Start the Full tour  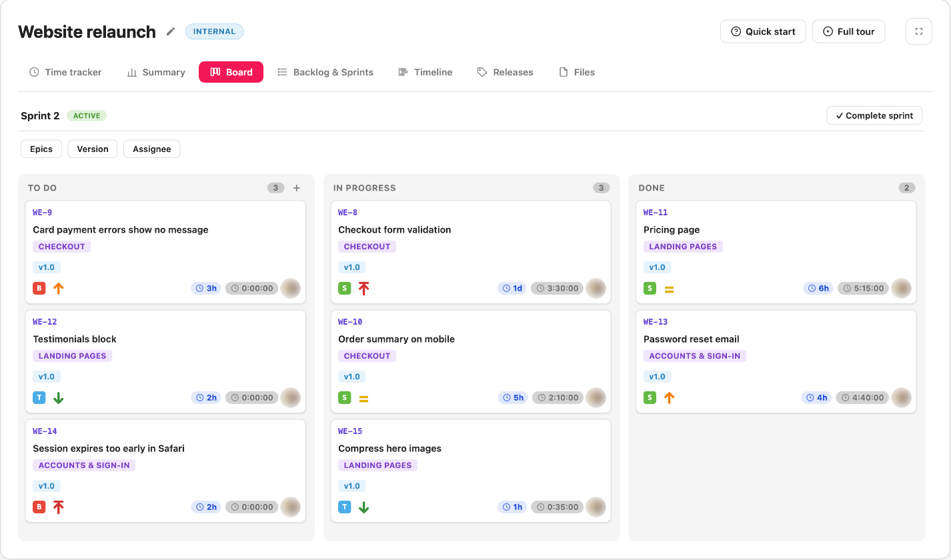click(848, 31)
